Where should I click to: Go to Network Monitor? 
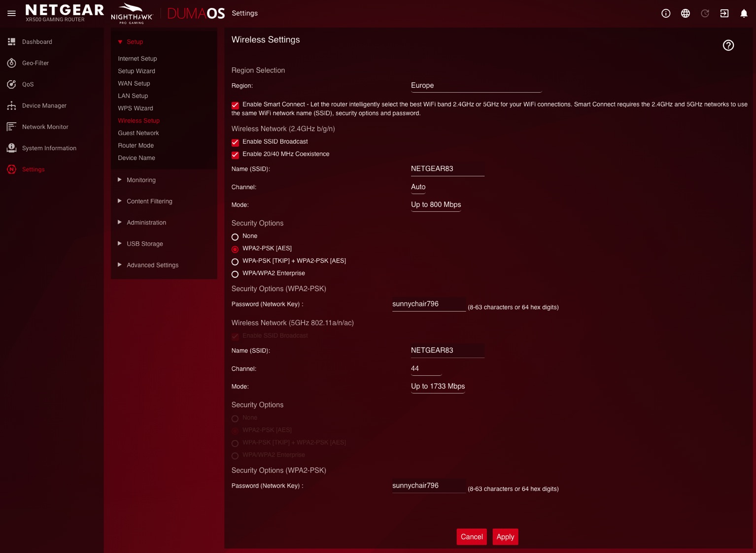[x=45, y=127]
